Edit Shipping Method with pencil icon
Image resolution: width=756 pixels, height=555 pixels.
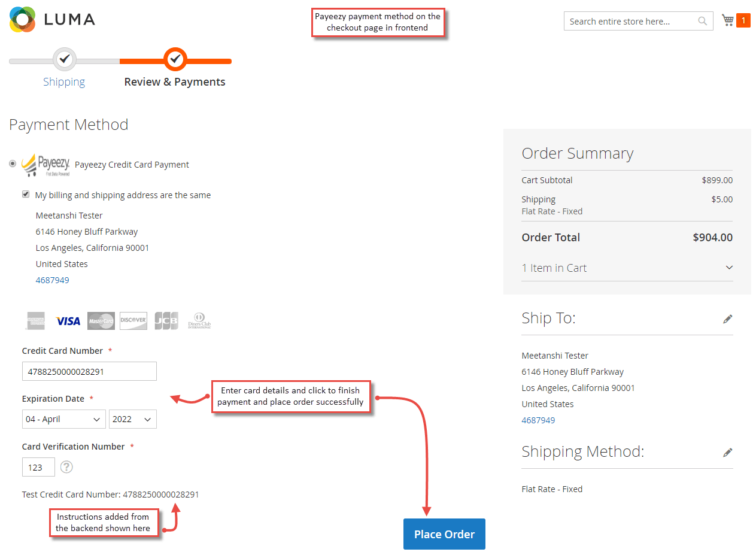727,453
